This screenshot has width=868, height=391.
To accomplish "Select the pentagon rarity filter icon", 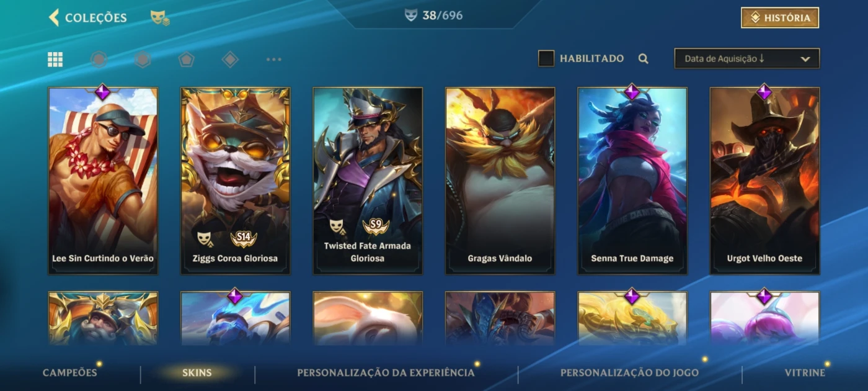I will [x=187, y=60].
